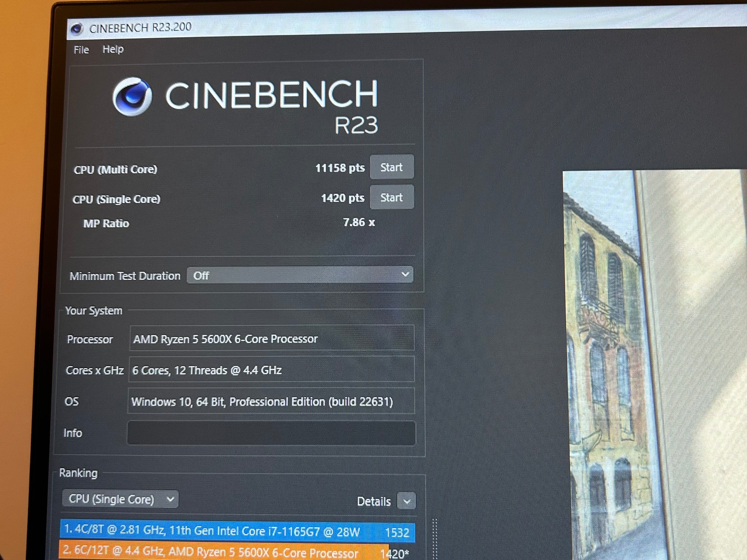Viewport: 747px width, 560px height.
Task: Click the rendered building image preview
Action: (x=655, y=365)
